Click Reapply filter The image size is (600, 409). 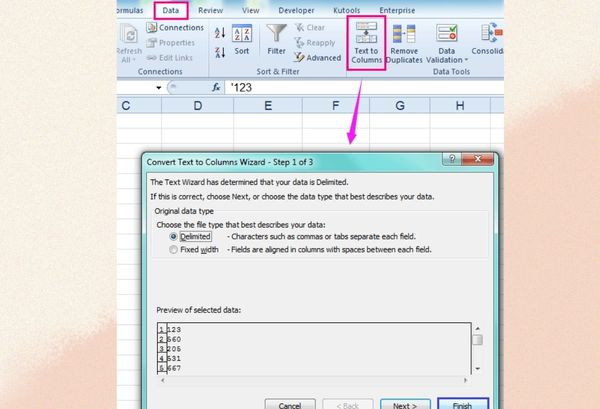[315, 43]
